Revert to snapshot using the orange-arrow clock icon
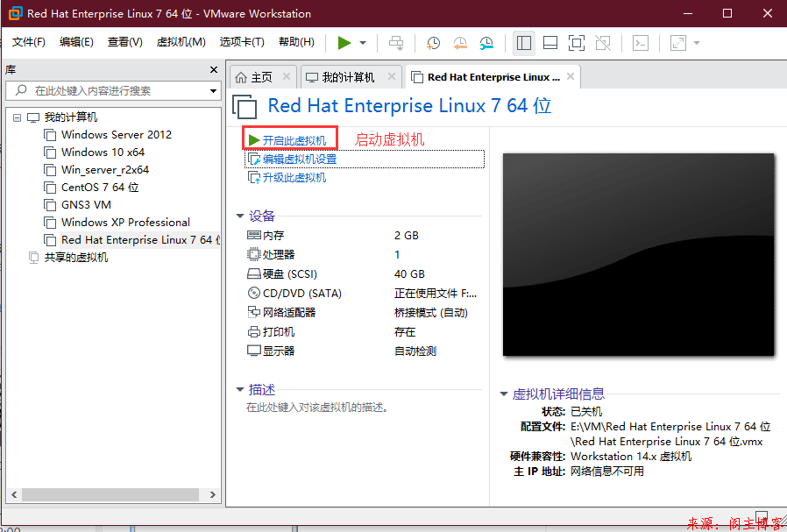The width and height of the screenshot is (787, 532). (x=460, y=43)
